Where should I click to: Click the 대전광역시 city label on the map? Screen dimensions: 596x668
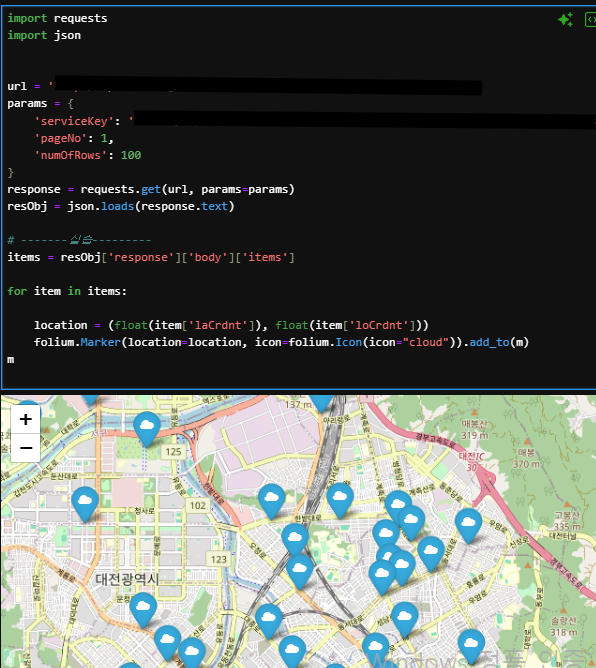click(127, 579)
